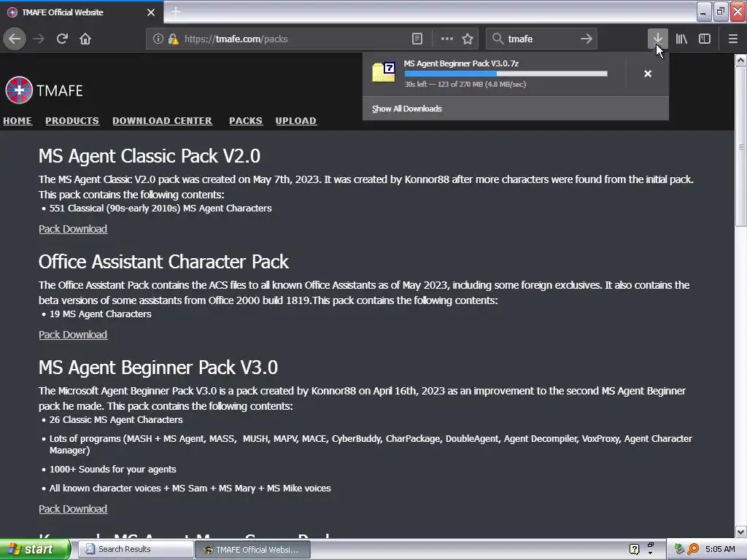This screenshot has width=747, height=560.
Task: Bookmark this page with the star
Action: pyautogui.click(x=468, y=39)
